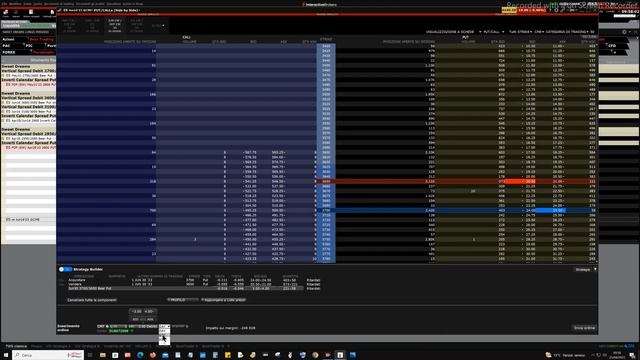Click blue highlighted put ask cell
This screenshot has height=360, width=640.
coord(550,211)
